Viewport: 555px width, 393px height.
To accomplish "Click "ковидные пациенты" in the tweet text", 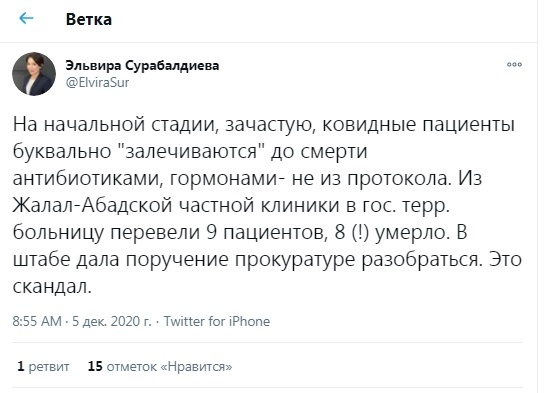I will click(x=418, y=125).
